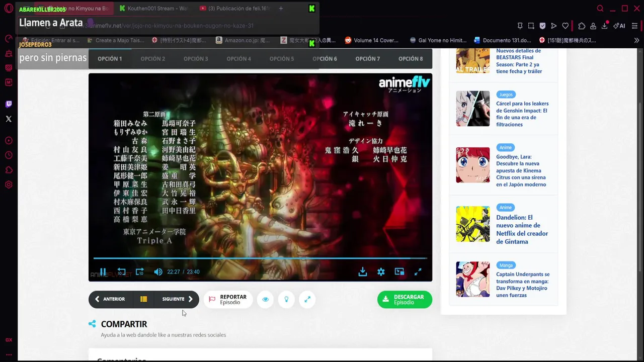
Task: Click the green Descargar Episodio button
Action: [405, 300]
